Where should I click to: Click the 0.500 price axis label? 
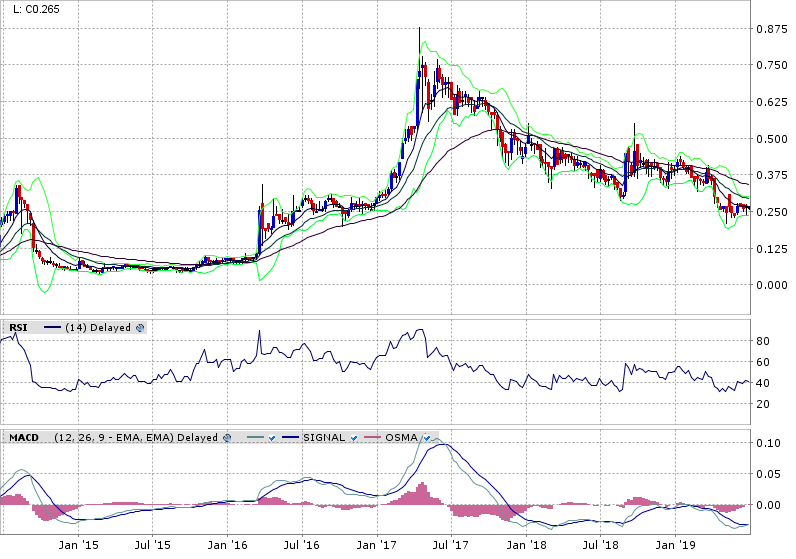coord(772,139)
